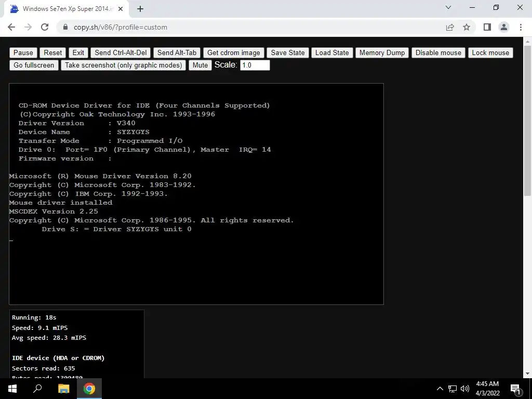Click Get cdrom image
The height and width of the screenshot is (399, 532).
click(233, 52)
